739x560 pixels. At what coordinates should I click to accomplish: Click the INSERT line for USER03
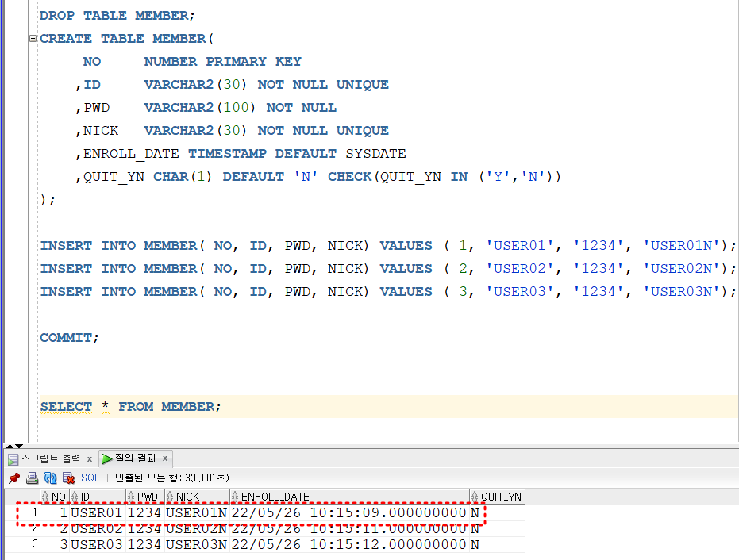click(387, 292)
